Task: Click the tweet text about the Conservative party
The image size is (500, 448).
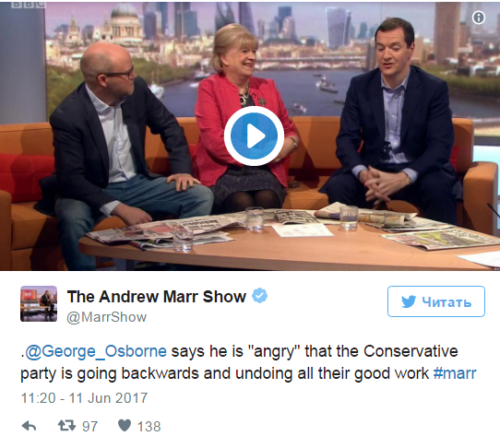Action: click(x=248, y=362)
